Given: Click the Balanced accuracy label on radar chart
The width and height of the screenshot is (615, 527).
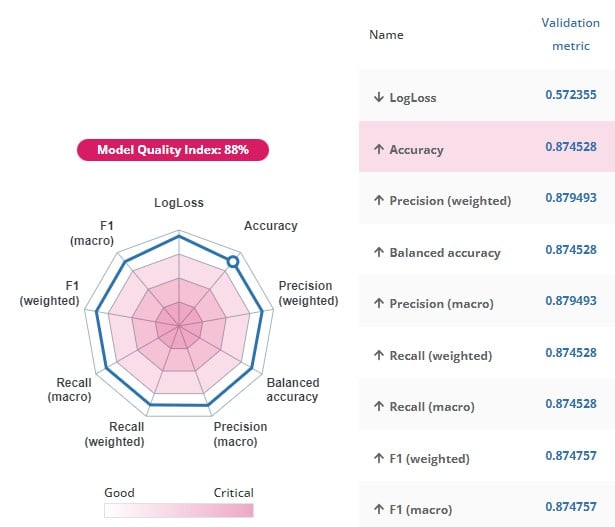Looking at the screenshot, I should (x=292, y=390).
